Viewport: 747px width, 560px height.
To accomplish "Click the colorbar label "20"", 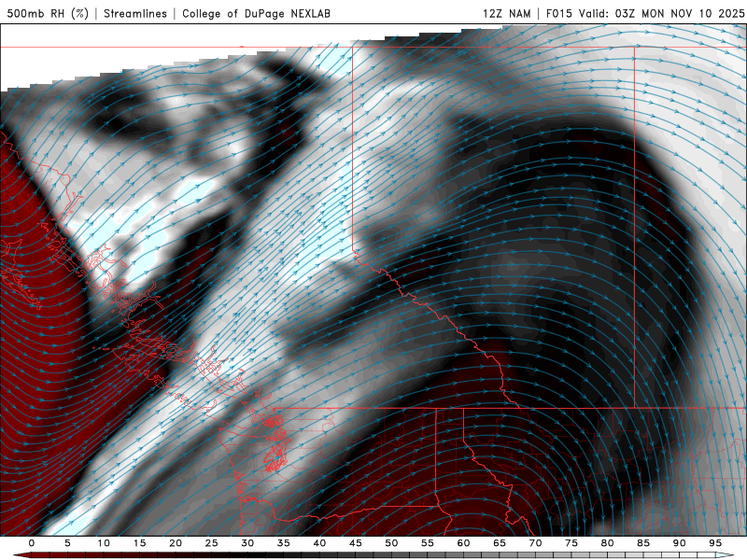I will pyautogui.click(x=176, y=543).
